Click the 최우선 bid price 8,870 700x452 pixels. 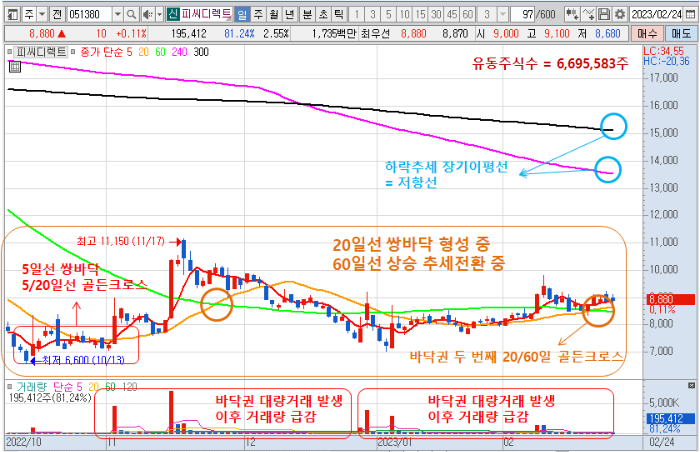[x=455, y=33]
